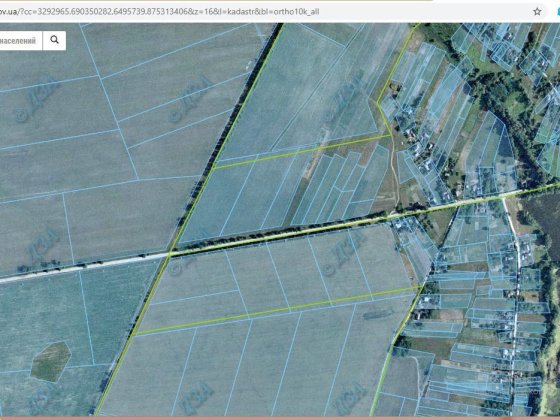Click the green boundary junction left of map center
Image resolution: width=560 pixels, height=420 pixels.
213,168
